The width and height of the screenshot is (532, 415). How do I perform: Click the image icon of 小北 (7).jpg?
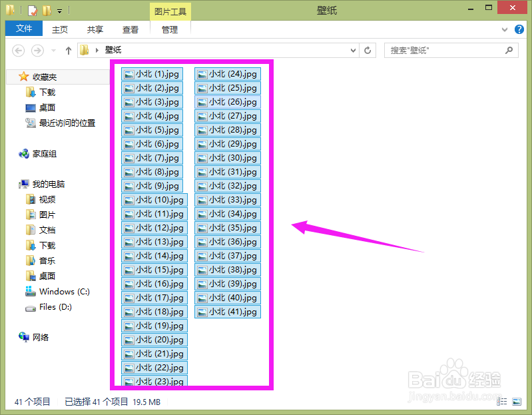point(129,159)
